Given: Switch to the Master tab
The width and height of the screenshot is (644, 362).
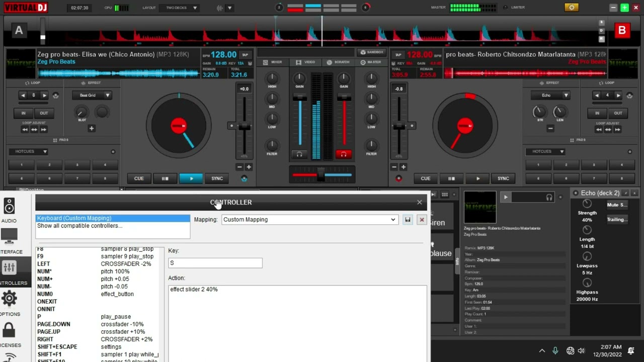Looking at the screenshot, I should point(371,62).
